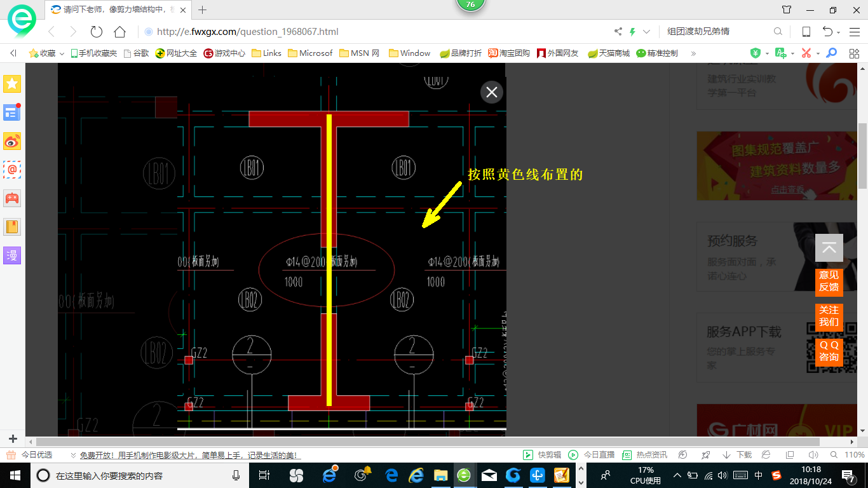Open dropdown next to undo icon
Screen dimensions: 868x488
point(839,33)
